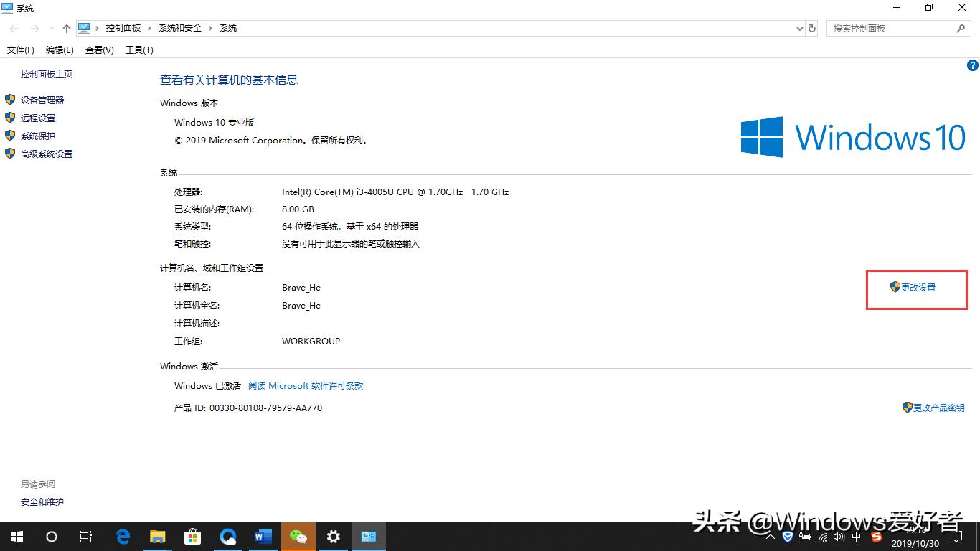The width and height of the screenshot is (980, 551).
Task: Click the 更改产品密钥 link
Action: click(x=938, y=408)
